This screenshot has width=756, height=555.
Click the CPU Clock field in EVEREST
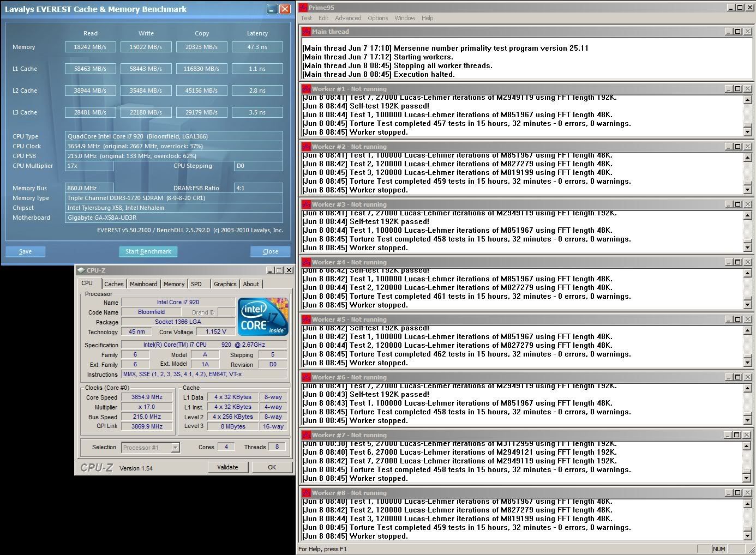[174, 146]
